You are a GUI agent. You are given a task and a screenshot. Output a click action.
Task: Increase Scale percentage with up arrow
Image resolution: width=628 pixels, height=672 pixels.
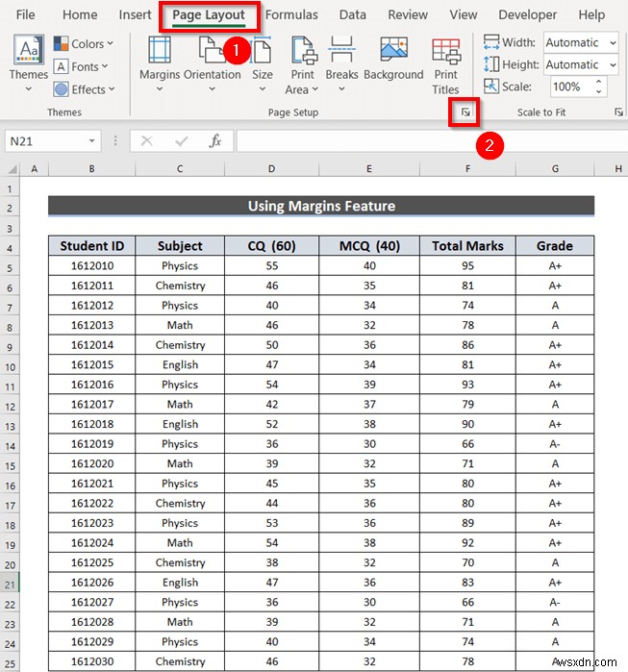598,82
